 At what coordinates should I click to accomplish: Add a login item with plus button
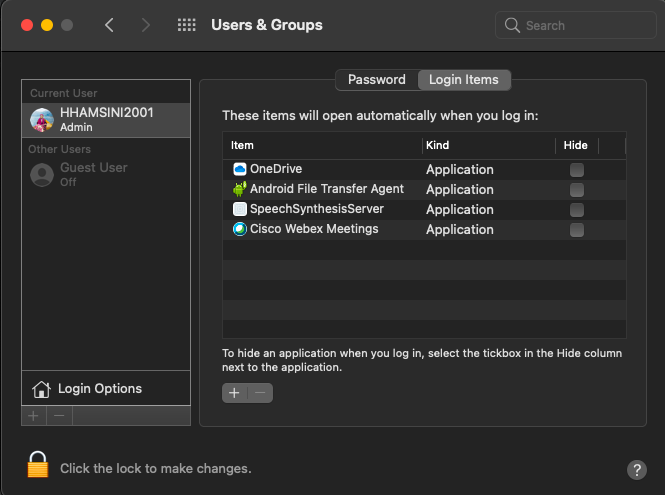(x=234, y=393)
